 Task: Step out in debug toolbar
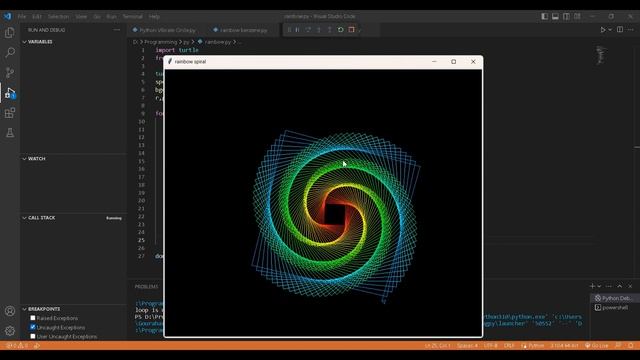pyautogui.click(x=329, y=30)
